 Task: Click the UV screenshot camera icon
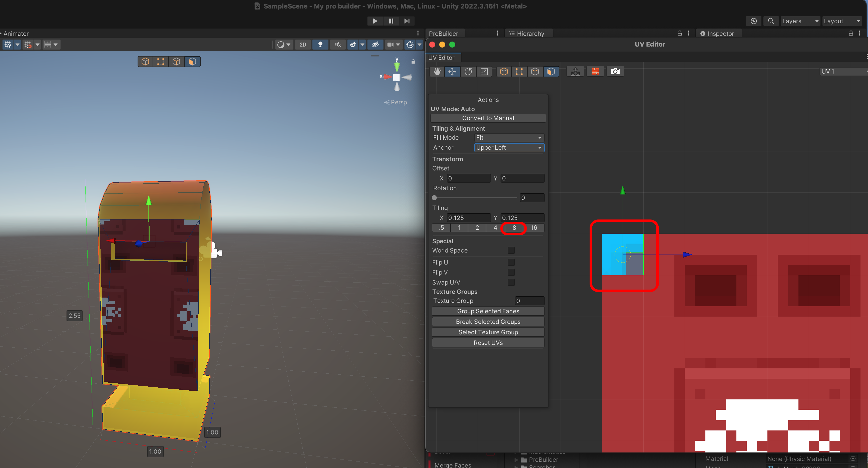pyautogui.click(x=615, y=72)
